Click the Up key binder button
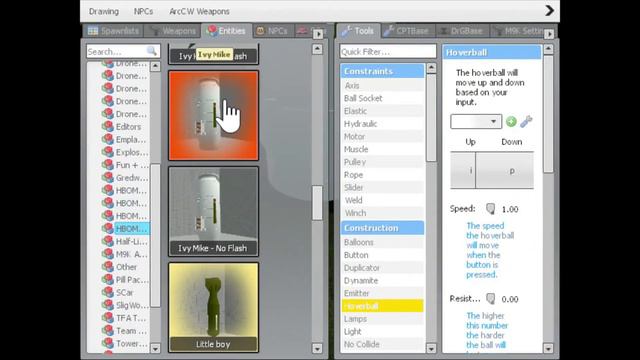 click(x=463, y=170)
